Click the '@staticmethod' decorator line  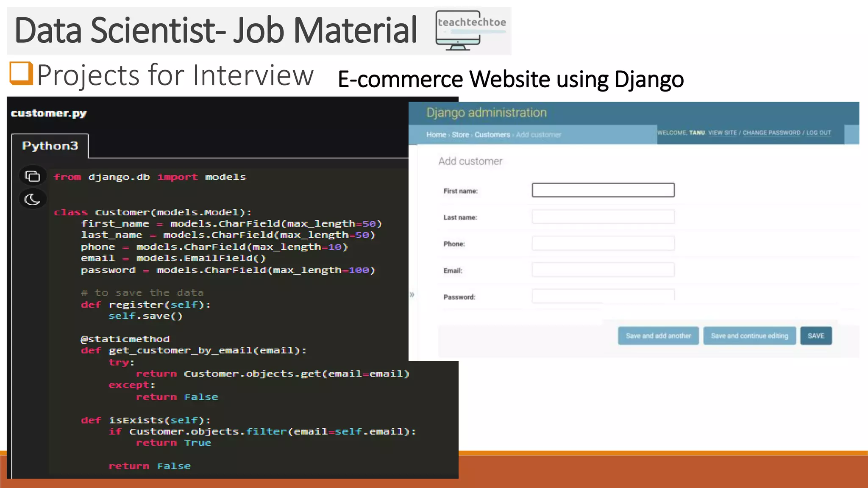pos(125,339)
